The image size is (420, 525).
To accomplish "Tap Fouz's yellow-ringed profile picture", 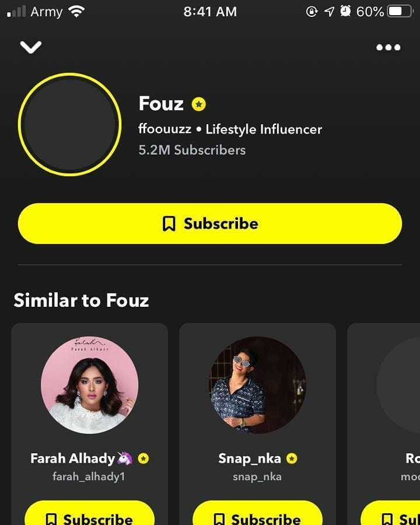I will [x=70, y=124].
